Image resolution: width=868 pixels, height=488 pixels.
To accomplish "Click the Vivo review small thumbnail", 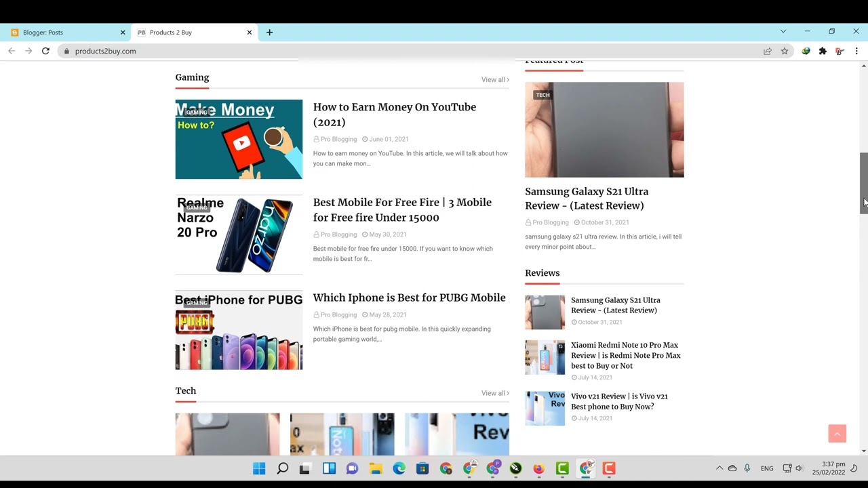I will [x=545, y=408].
